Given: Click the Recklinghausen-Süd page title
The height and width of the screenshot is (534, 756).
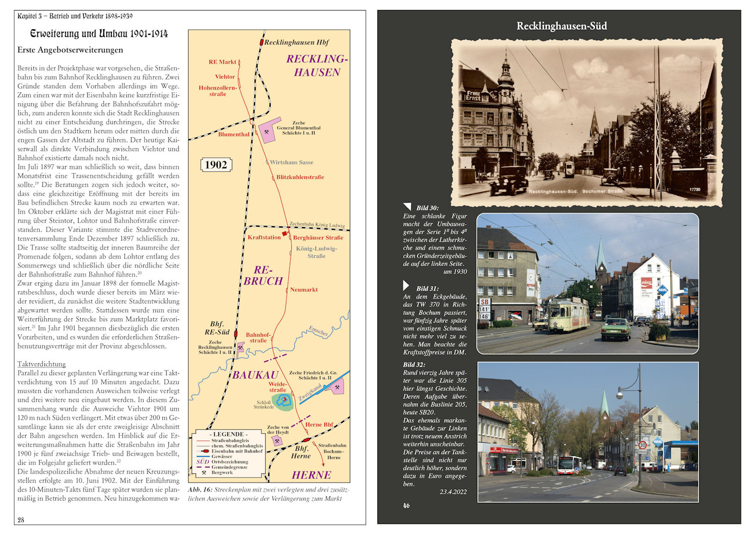Looking at the screenshot, I should click(x=561, y=26).
